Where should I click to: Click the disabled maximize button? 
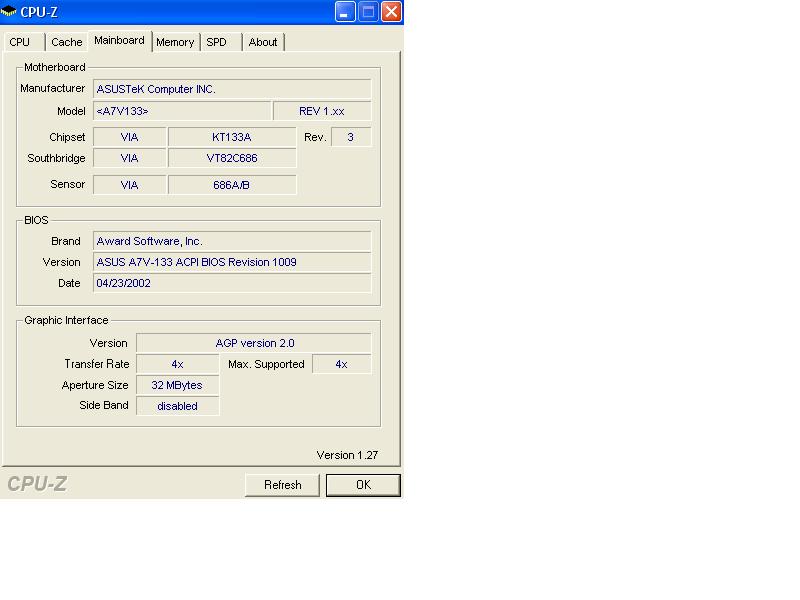(x=368, y=12)
